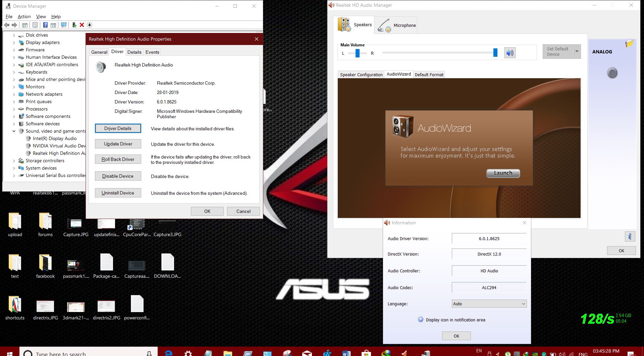Open the View menu in Device Manager

coord(41,16)
